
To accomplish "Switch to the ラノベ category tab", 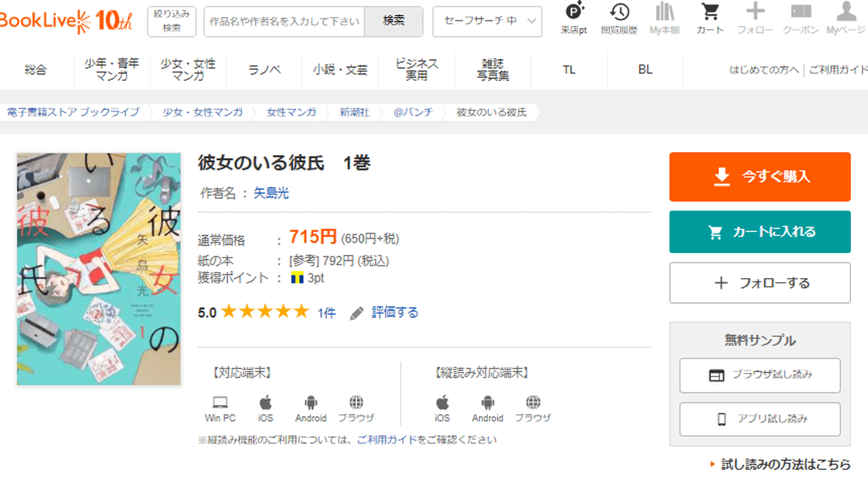I will [264, 70].
